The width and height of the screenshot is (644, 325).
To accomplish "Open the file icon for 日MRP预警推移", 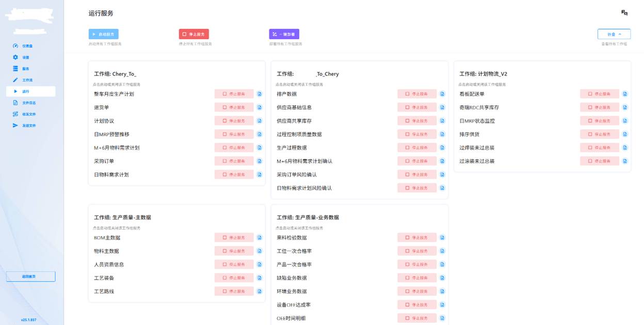I will click(x=260, y=134).
